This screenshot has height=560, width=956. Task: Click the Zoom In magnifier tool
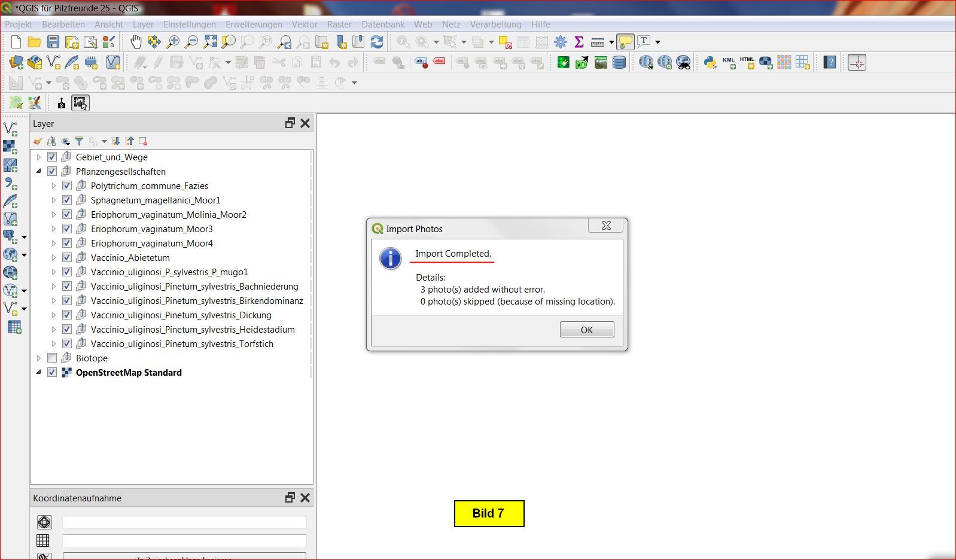click(x=173, y=42)
